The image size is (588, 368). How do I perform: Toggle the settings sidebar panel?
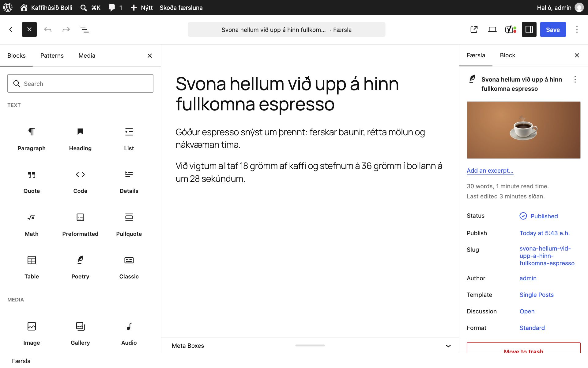tap(529, 29)
